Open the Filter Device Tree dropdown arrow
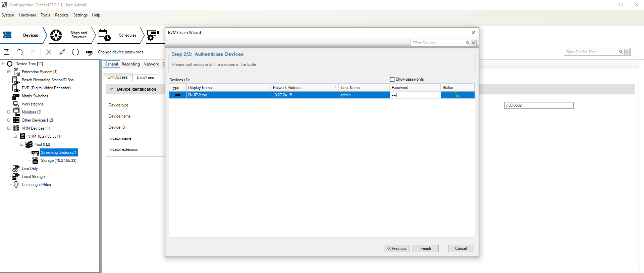Screen dimensions: 644x273 click(x=627, y=52)
